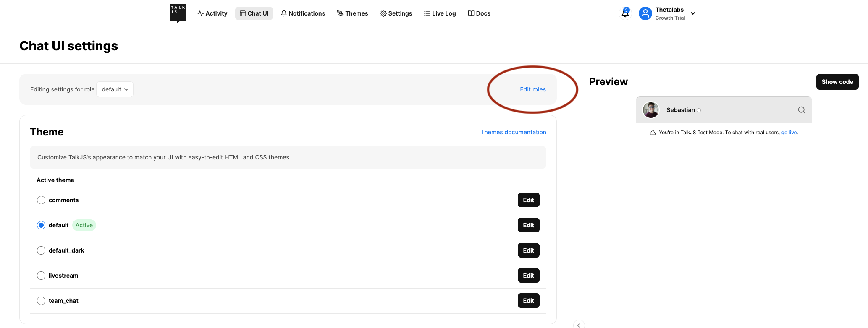Click the Growth Trial plan label
Screen dimensions: 868x328
pos(670,18)
